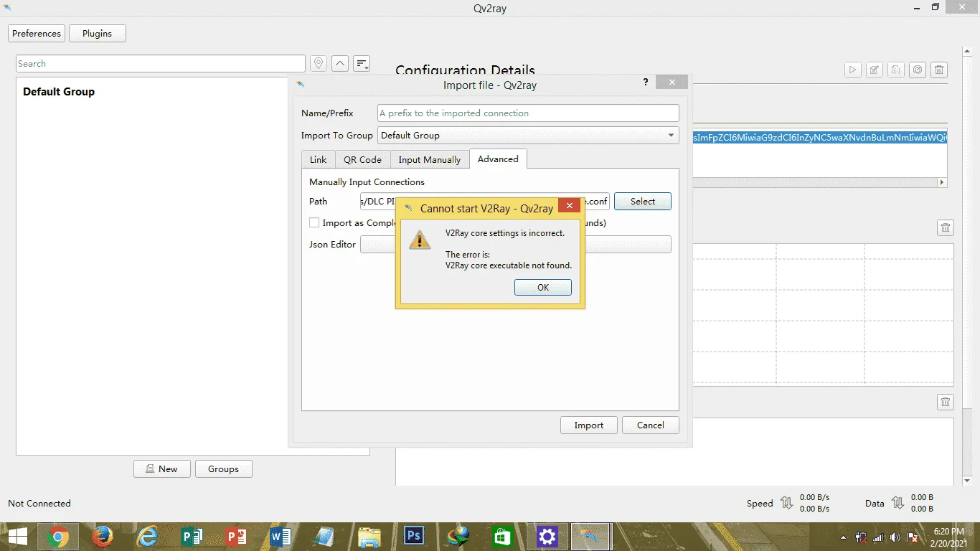The width and height of the screenshot is (980, 551).
Task: Click the trash icon above the speed graph
Action: 946,228
